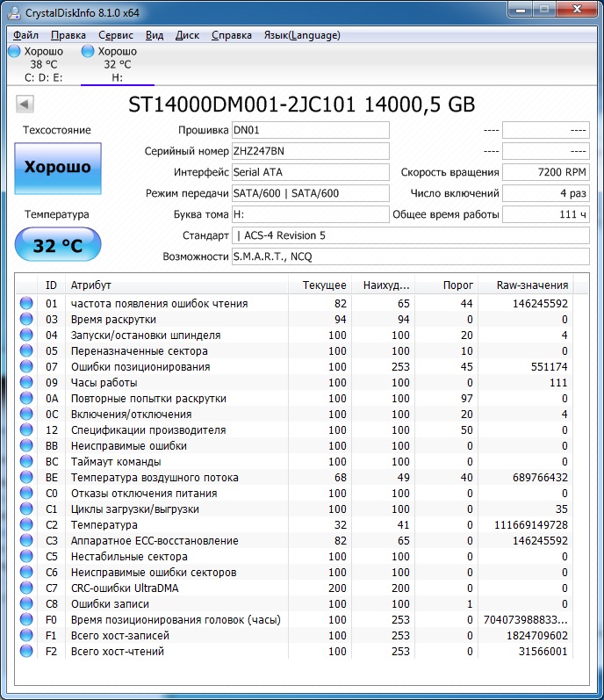This screenshot has height=700, width=604.
Task: Click the Буква тома field H:
Action: coord(311,213)
